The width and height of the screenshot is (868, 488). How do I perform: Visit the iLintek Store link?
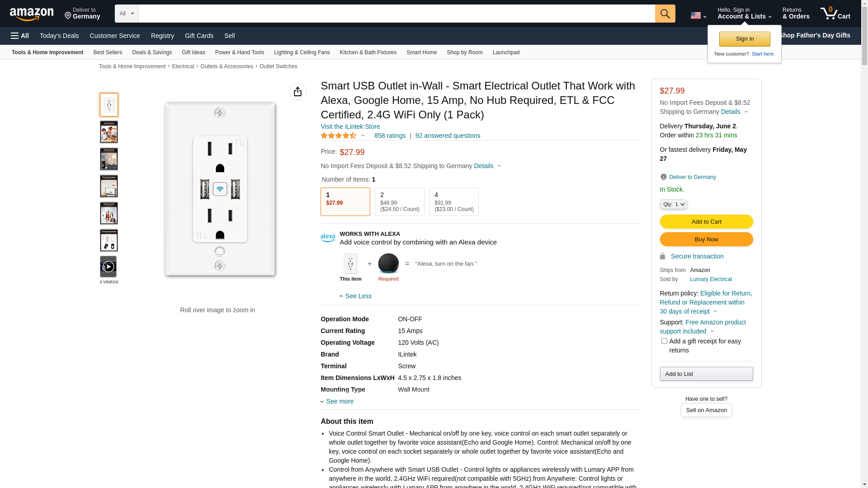(350, 127)
